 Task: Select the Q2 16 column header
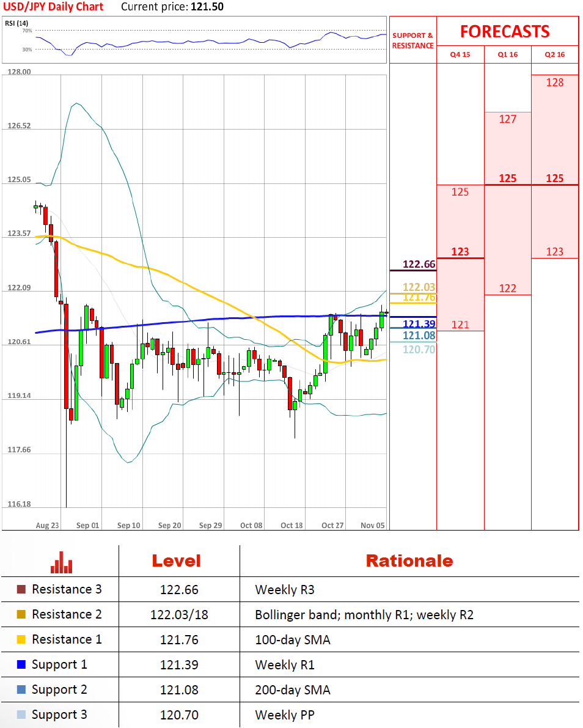tap(555, 54)
